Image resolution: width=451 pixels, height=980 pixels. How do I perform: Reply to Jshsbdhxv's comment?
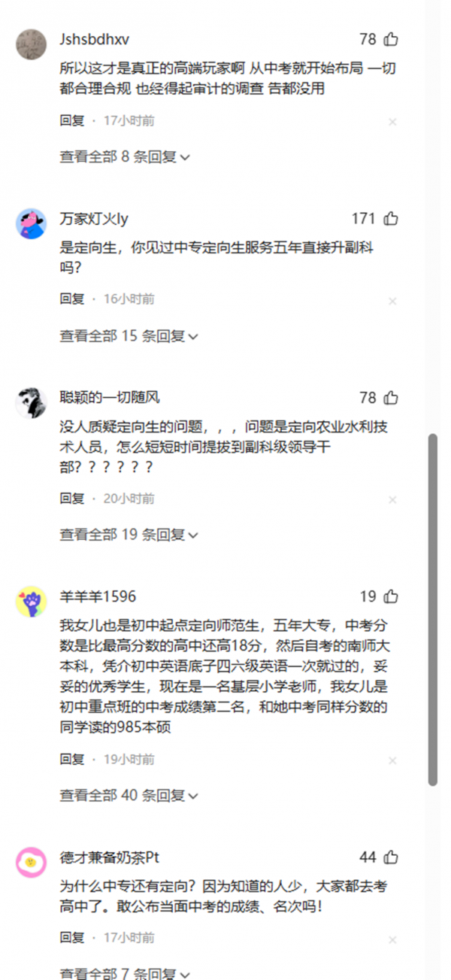click(72, 120)
